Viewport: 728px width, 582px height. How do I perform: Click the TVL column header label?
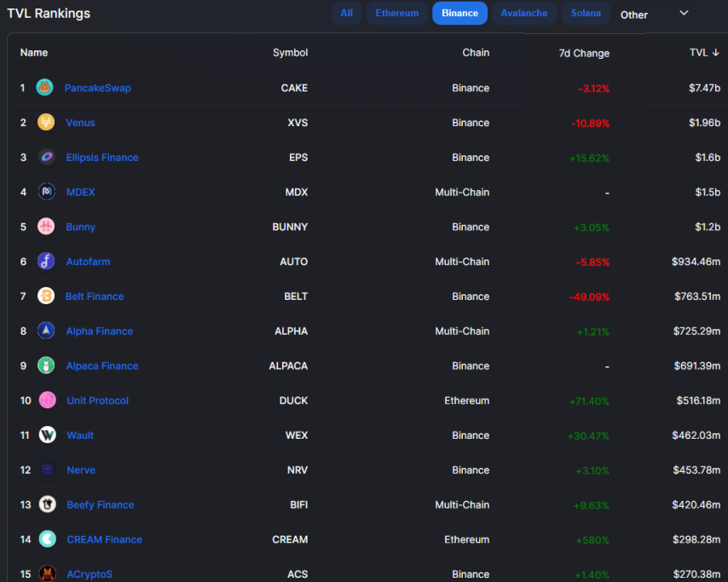698,53
